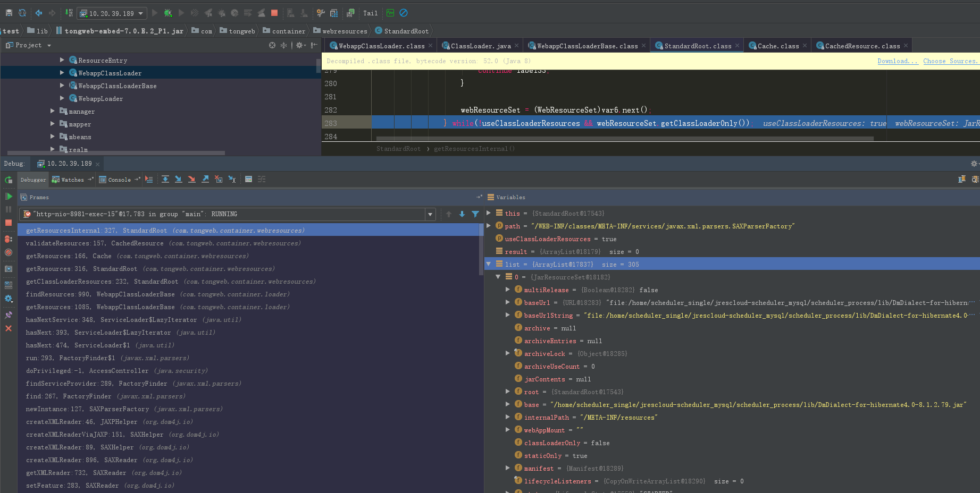Expand the WebappClassLoaderBase tree node
The image size is (980, 493).
tap(62, 86)
